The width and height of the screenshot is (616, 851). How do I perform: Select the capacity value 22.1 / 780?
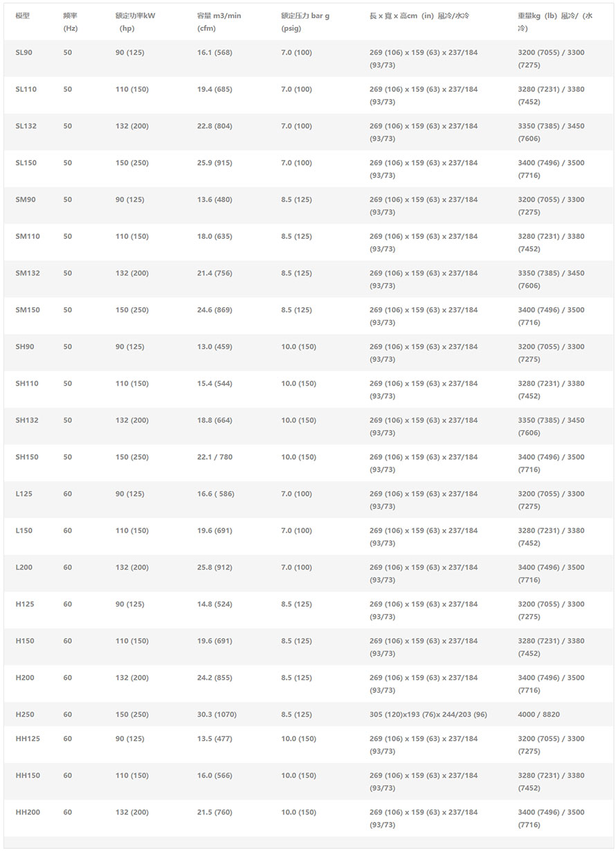(215, 457)
